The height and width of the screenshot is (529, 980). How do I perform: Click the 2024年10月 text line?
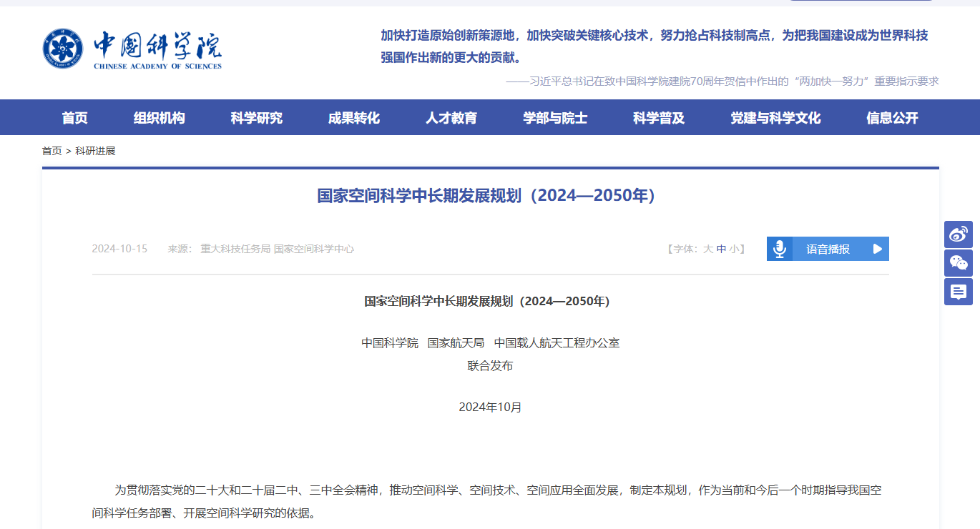click(x=490, y=407)
